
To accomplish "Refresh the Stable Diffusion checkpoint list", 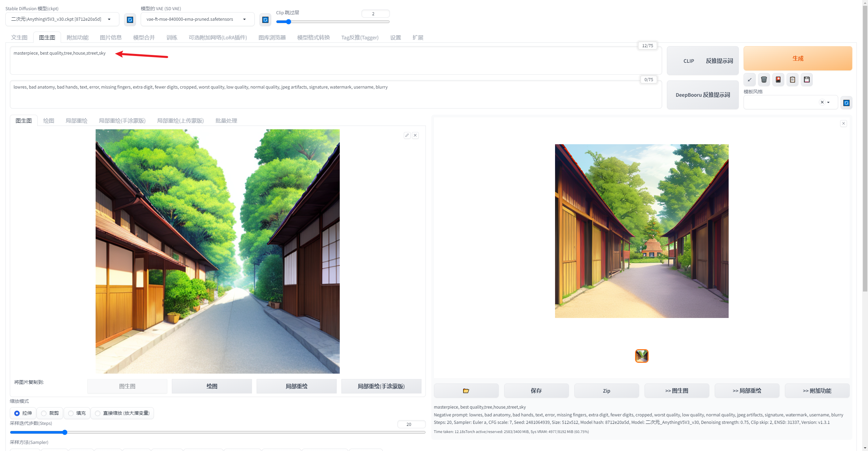I will [130, 20].
